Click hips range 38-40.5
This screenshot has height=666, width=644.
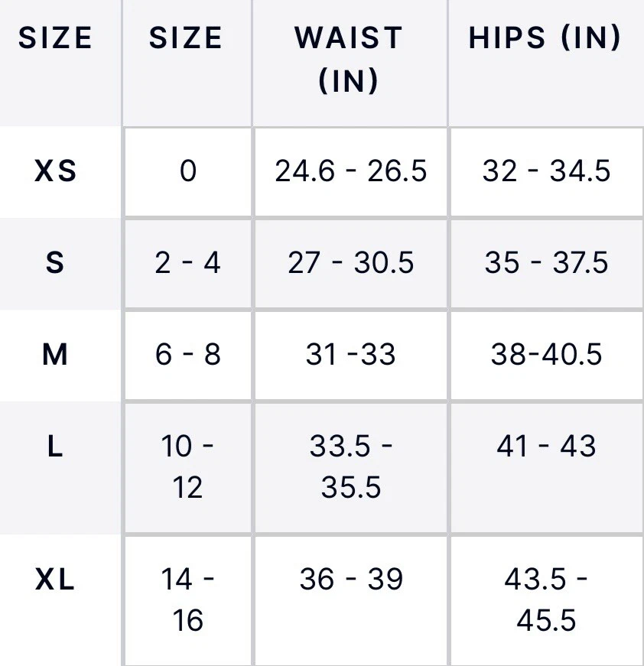pyautogui.click(x=546, y=354)
